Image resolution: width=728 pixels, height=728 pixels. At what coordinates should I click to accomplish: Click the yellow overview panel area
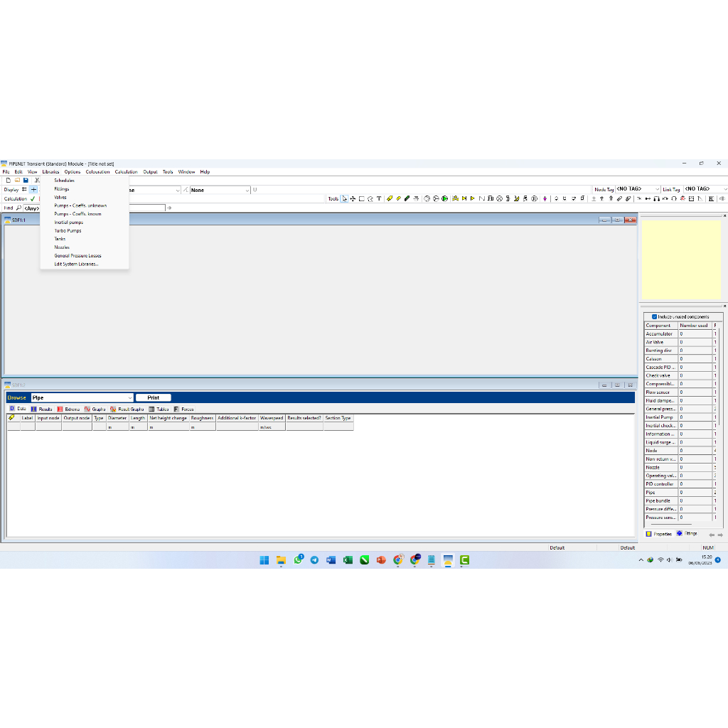681,259
